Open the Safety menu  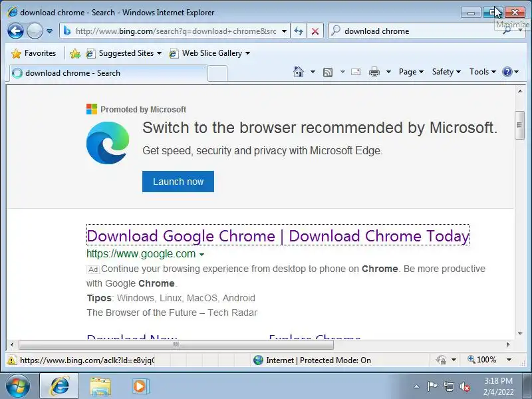446,72
